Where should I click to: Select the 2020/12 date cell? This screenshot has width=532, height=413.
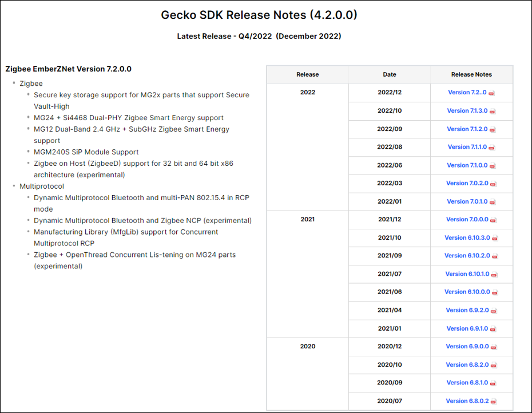390,347
